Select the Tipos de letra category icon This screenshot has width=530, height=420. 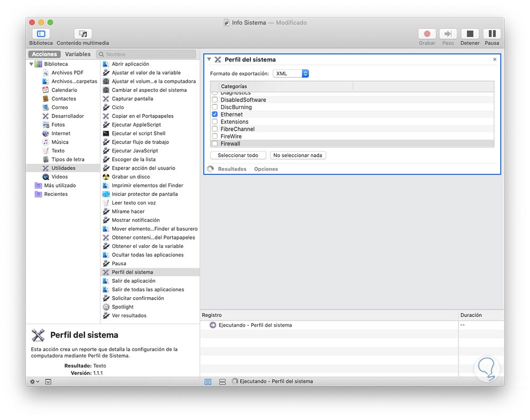point(46,159)
